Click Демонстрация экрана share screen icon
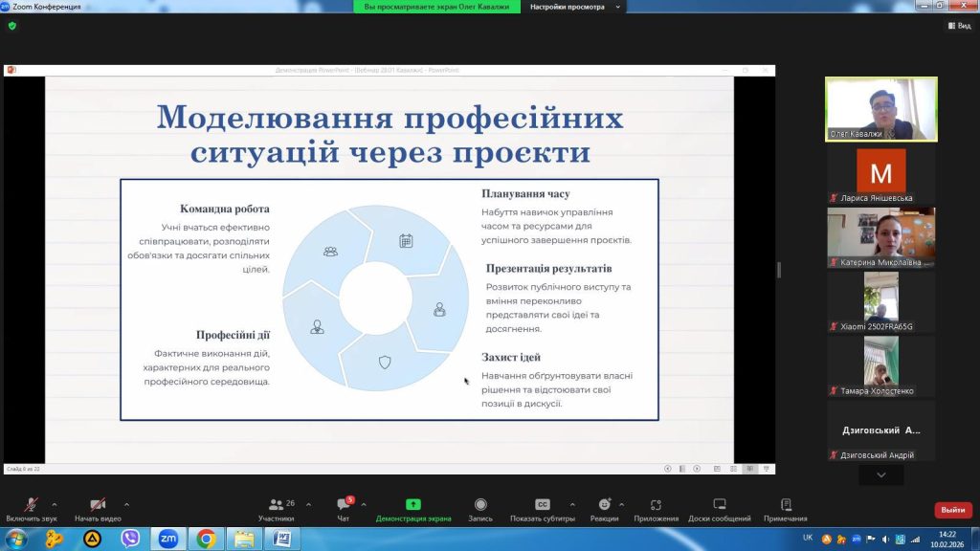The height and width of the screenshot is (551, 980). click(412, 505)
